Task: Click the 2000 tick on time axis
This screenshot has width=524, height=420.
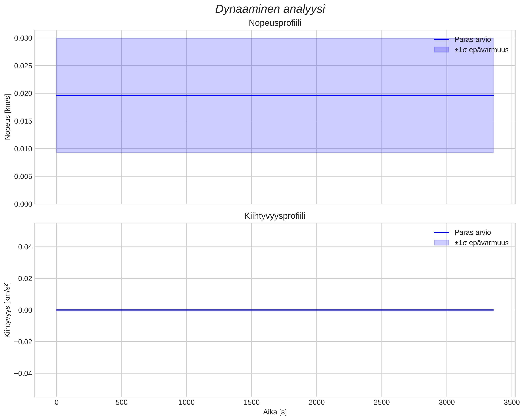Action: click(316, 402)
